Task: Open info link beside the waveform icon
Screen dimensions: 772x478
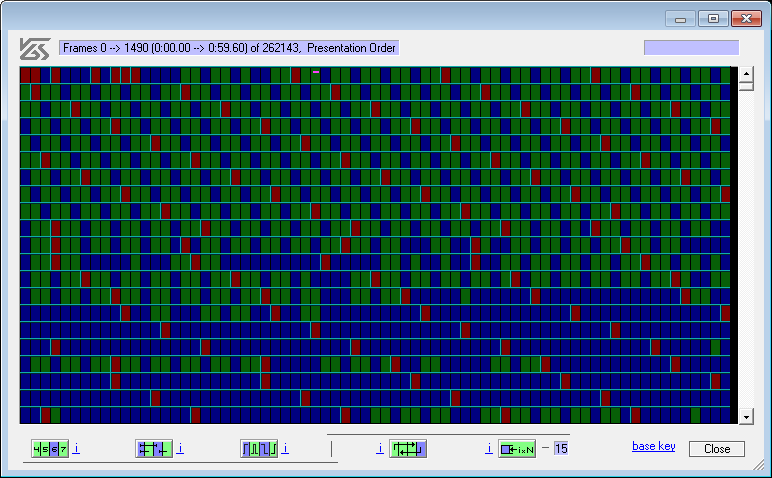Action: tap(285, 449)
